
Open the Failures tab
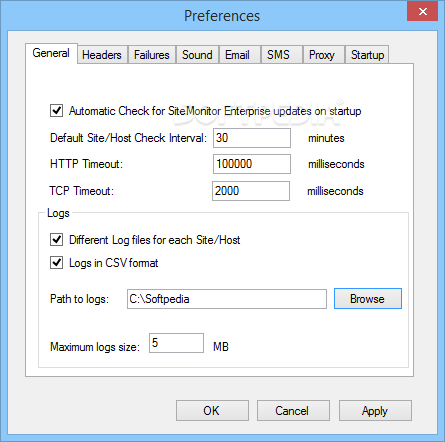[152, 55]
